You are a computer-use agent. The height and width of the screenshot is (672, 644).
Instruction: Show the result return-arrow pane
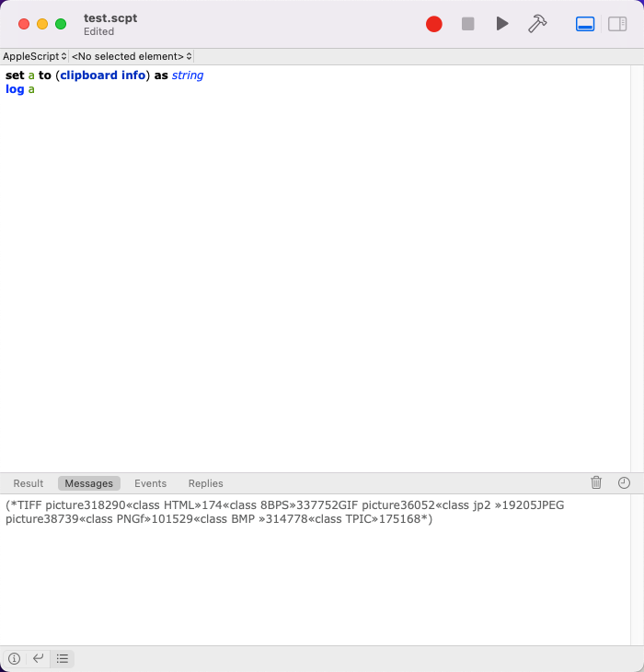tap(39, 658)
